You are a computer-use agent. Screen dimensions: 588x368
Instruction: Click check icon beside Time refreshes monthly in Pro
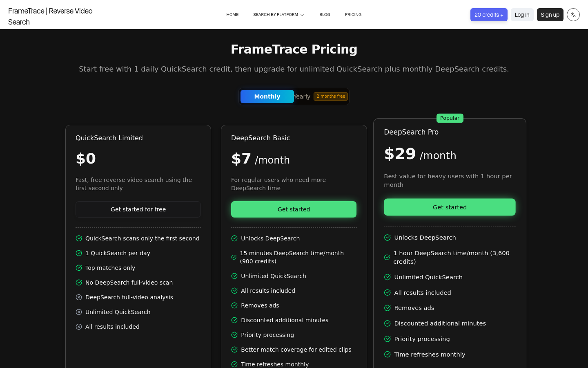point(388,355)
